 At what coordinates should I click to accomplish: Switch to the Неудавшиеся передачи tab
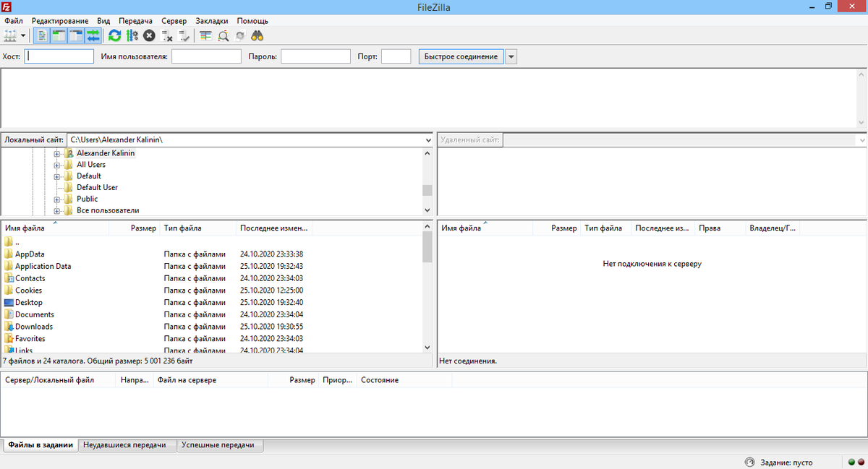[x=128, y=445]
